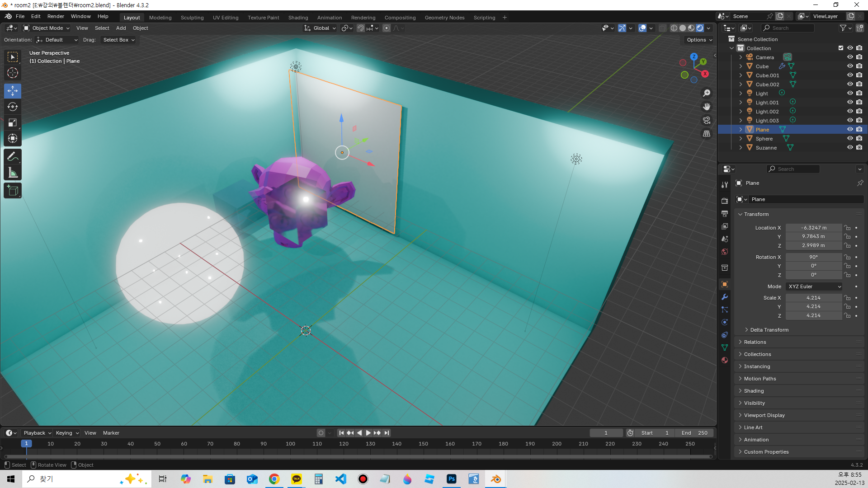Viewport: 868px width, 488px height.
Task: Open the XYZ Euler rotation mode dropdown
Action: [814, 286]
